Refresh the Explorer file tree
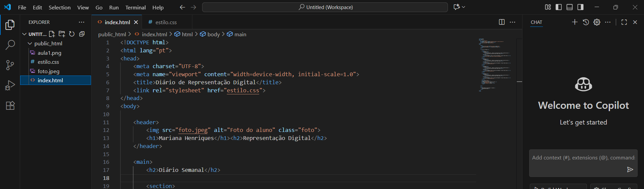This screenshot has width=644, height=189. point(72,34)
